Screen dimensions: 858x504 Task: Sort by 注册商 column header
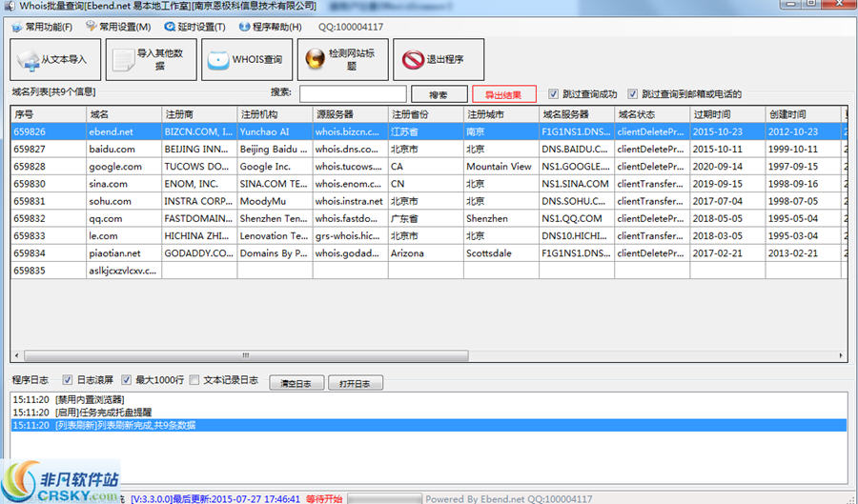(x=199, y=114)
